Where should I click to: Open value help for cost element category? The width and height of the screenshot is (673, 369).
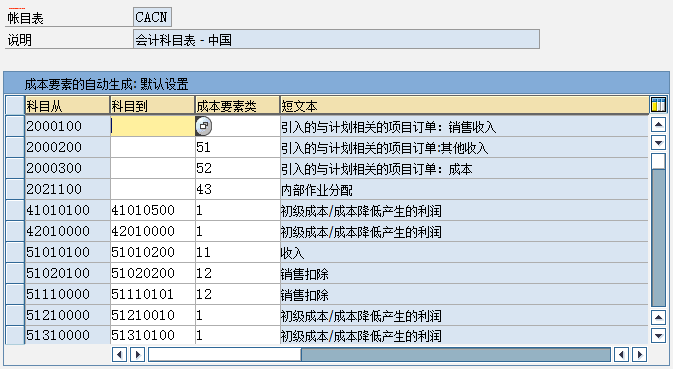pyautogui.click(x=203, y=126)
